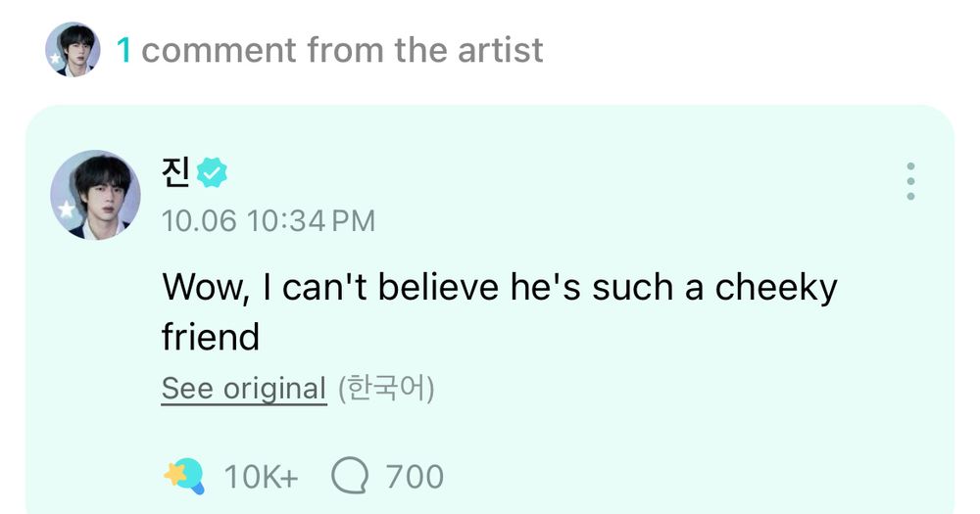980x514 pixels.
Task: Tap the star badge on large avatar
Action: [x=66, y=210]
